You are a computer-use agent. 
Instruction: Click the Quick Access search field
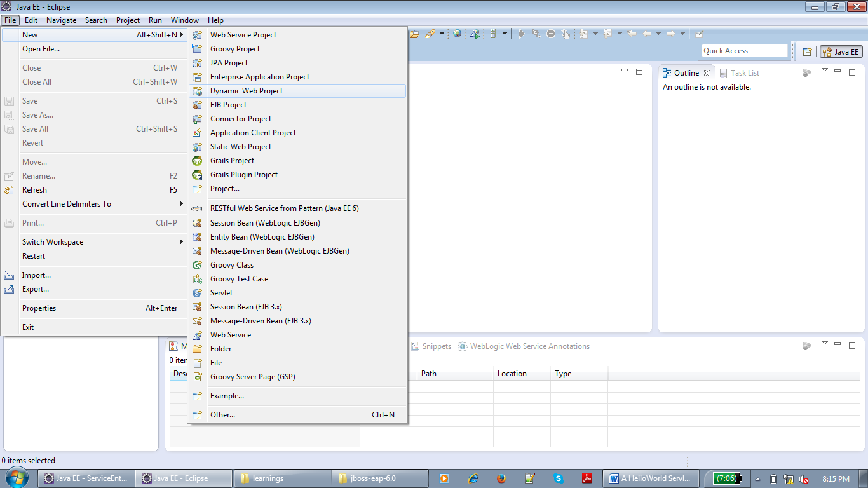coord(745,51)
